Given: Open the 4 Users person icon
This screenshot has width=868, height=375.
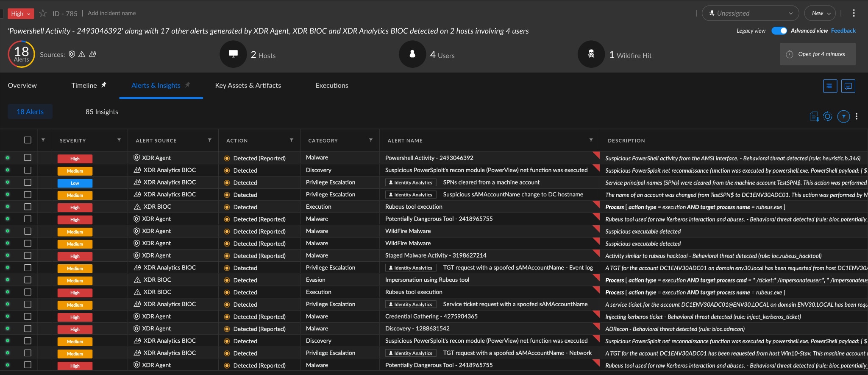Looking at the screenshot, I should click(x=412, y=54).
